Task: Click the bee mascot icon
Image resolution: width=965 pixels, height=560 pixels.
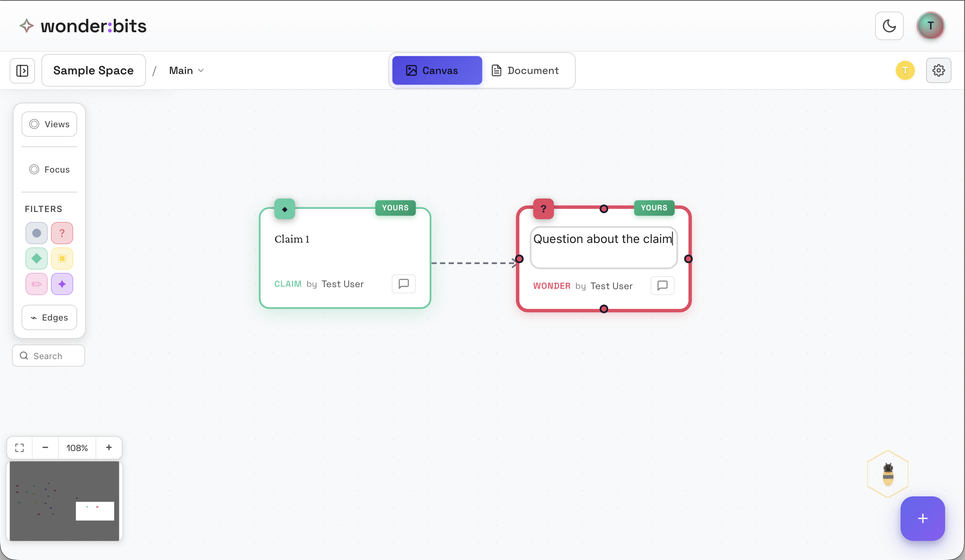Action: point(887,474)
